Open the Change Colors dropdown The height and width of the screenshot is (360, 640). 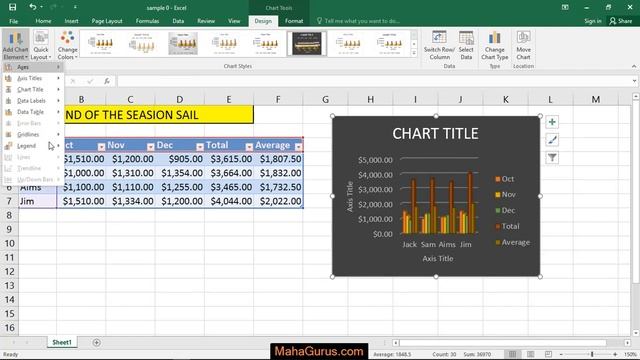click(x=67, y=45)
